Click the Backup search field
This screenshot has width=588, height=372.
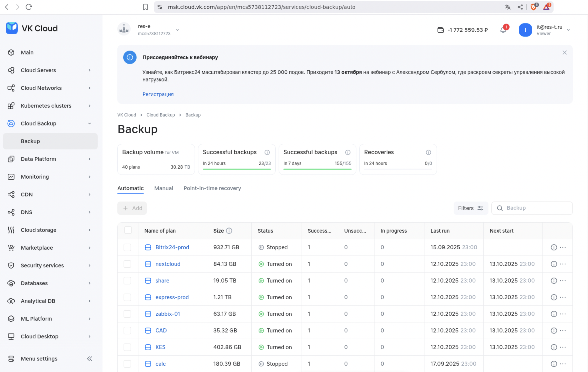coord(535,208)
